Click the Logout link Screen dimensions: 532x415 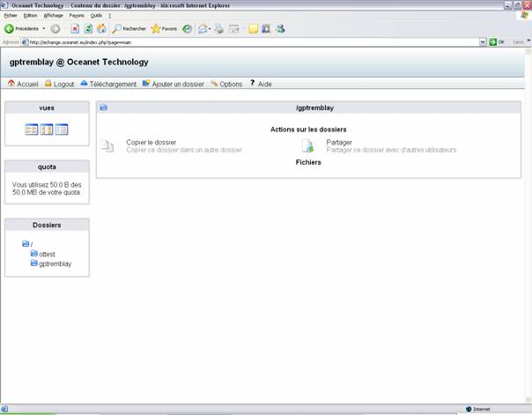(x=63, y=85)
